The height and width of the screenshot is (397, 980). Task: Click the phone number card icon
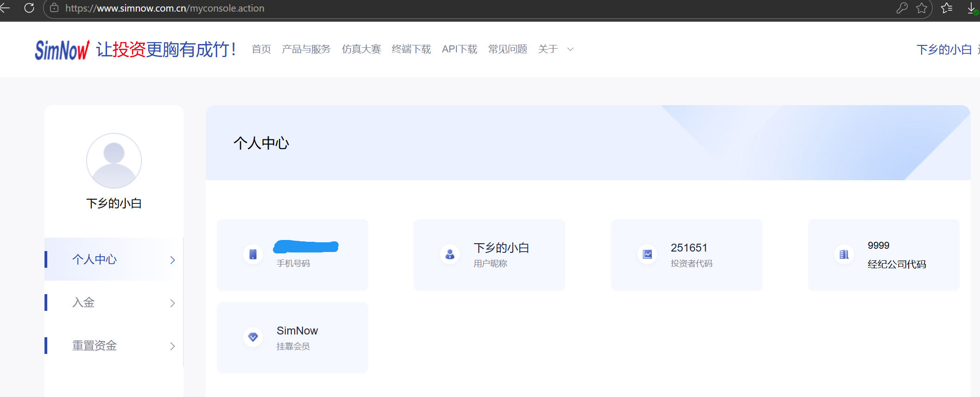253,254
